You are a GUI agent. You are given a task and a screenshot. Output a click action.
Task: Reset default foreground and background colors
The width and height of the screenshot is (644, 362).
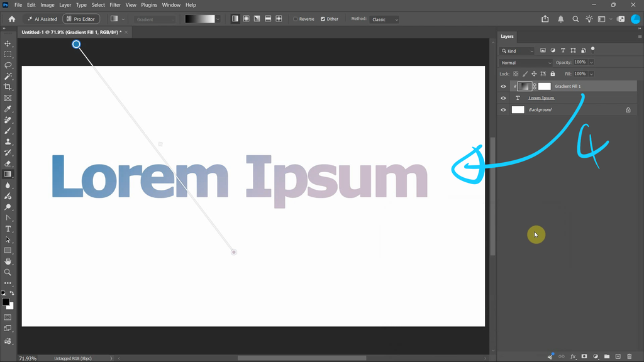click(x=3, y=293)
